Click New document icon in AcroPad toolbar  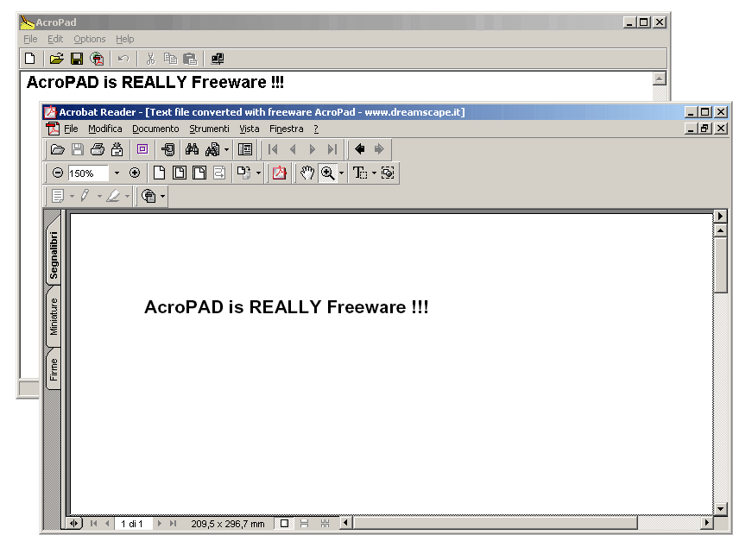pyautogui.click(x=29, y=59)
